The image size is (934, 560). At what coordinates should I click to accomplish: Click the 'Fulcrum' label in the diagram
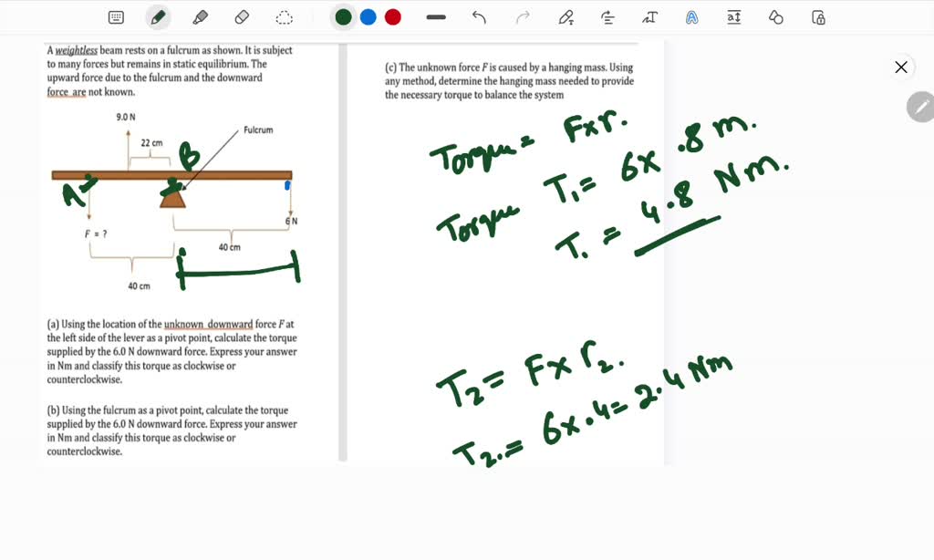pyautogui.click(x=258, y=130)
